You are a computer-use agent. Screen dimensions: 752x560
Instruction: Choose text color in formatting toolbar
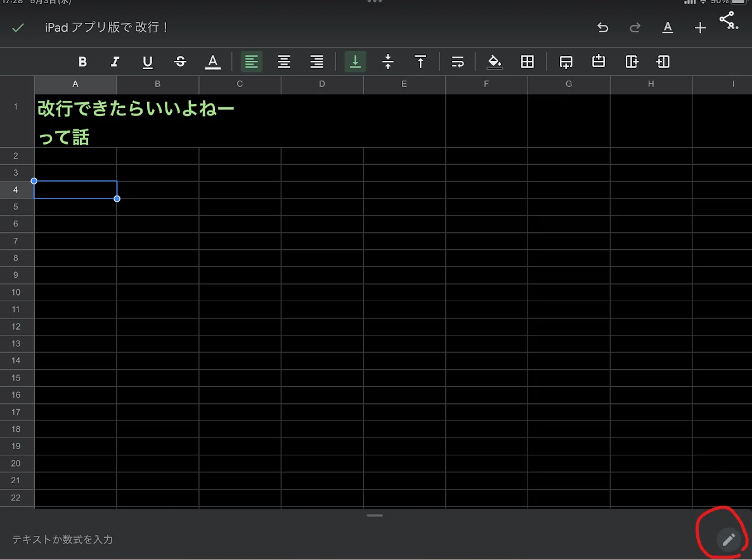[x=213, y=62]
